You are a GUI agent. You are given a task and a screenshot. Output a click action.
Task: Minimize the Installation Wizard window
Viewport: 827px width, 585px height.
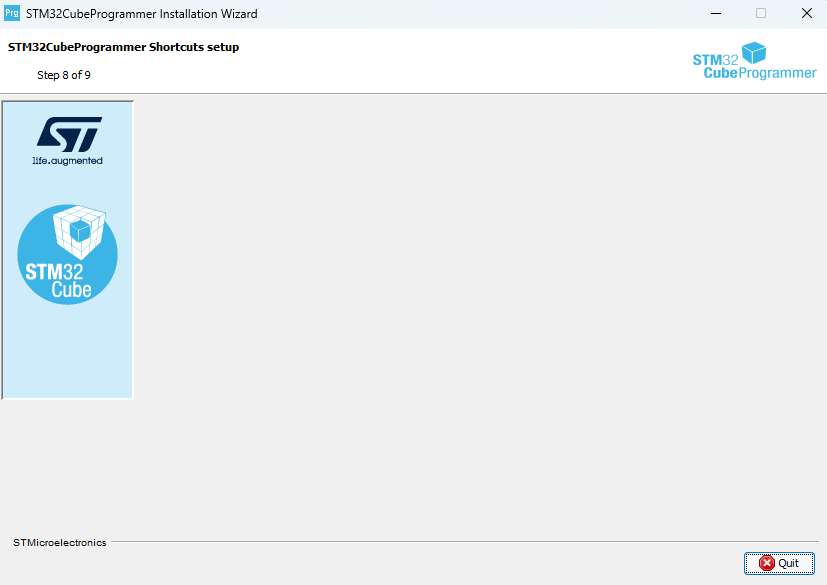(716, 13)
